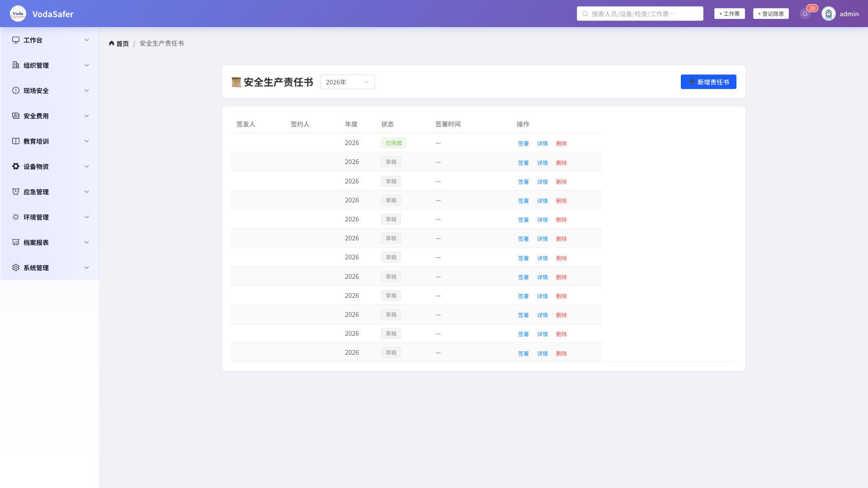Click the 现场安全 alert icon
Viewport: 868px width, 488px height.
(x=16, y=90)
